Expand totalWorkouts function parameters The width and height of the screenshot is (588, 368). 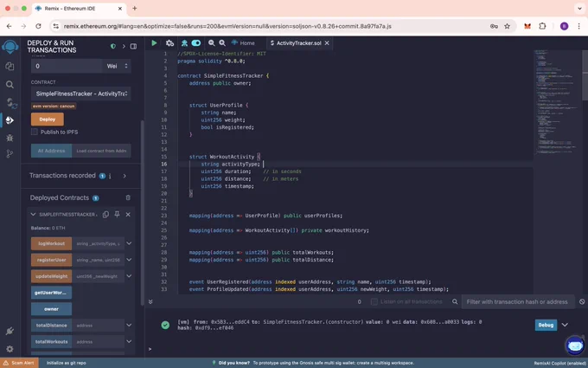click(129, 342)
